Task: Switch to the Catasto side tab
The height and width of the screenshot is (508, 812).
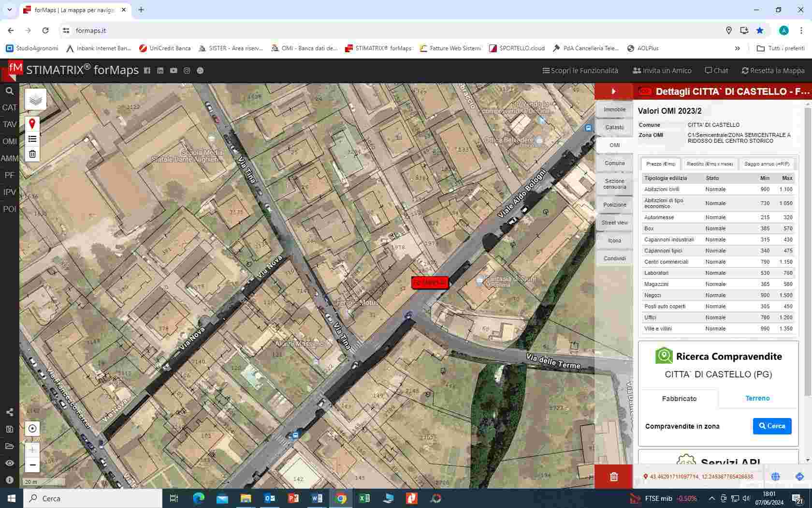Action: point(614,127)
